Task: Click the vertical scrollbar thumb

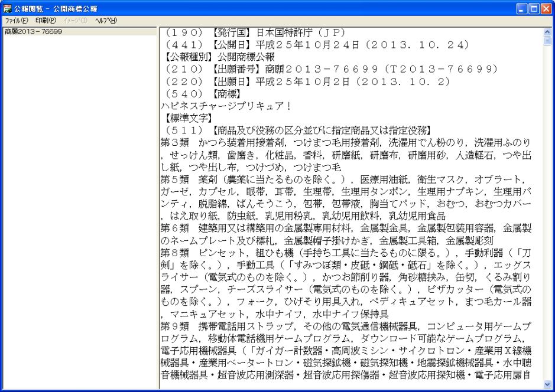Action: (x=547, y=41)
